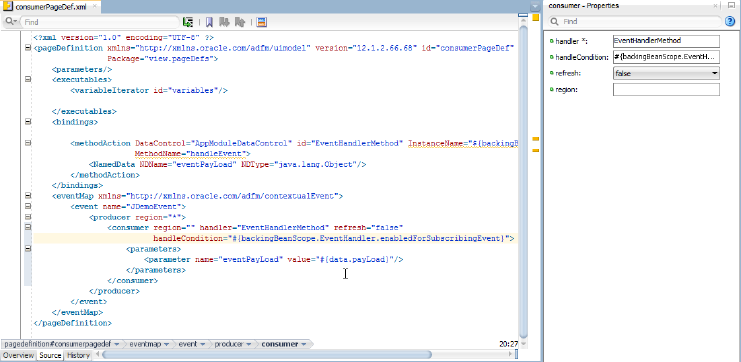
Task: Click the handleCondition value field
Action: [666, 57]
